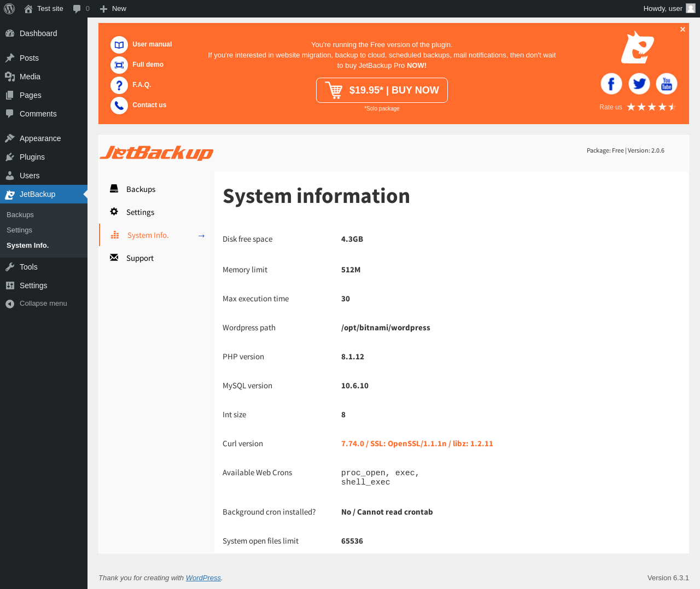
Task: Click the WordPress logo in admin bar
Action: point(9,9)
